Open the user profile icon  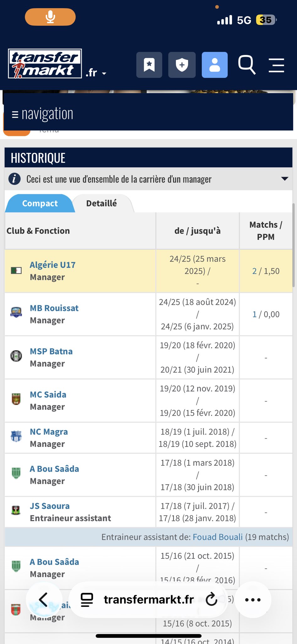(214, 65)
